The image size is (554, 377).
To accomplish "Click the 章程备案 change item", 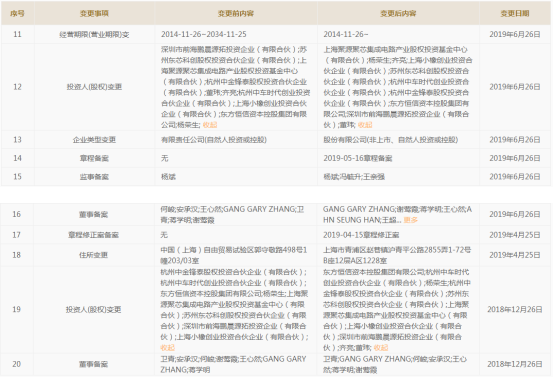I will (94, 158).
